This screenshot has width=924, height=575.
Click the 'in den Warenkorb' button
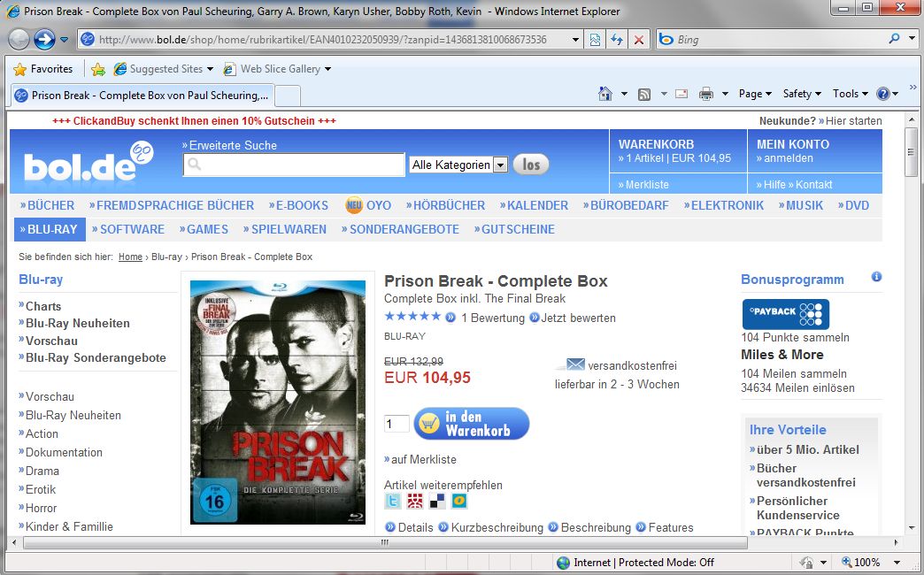click(x=472, y=424)
